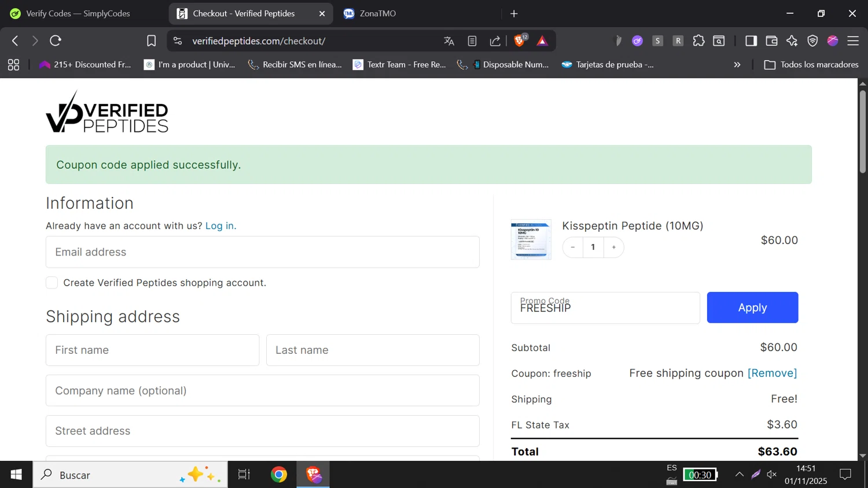Increase Kisspeptin quantity with plus
The width and height of the screenshot is (868, 488).
(613, 247)
